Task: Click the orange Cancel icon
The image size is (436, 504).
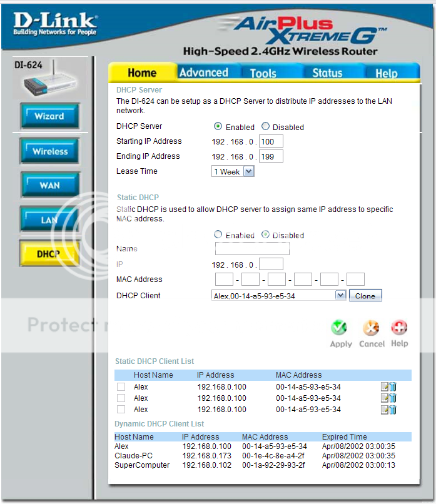Action: point(371,328)
